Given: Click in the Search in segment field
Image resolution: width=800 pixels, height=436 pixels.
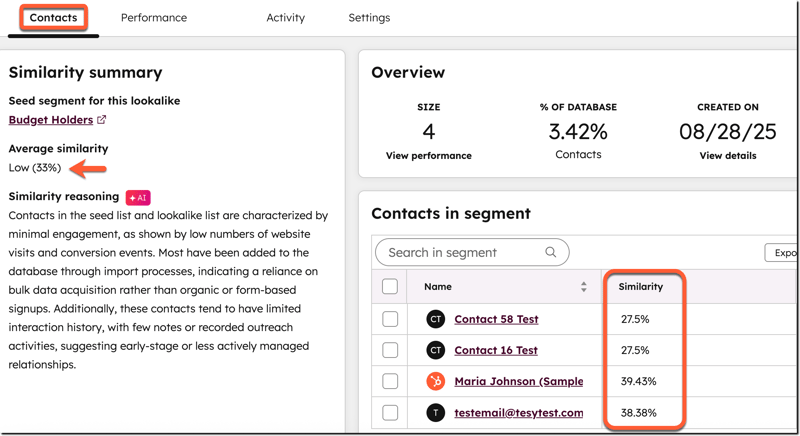Looking at the screenshot, I should click(x=460, y=253).
